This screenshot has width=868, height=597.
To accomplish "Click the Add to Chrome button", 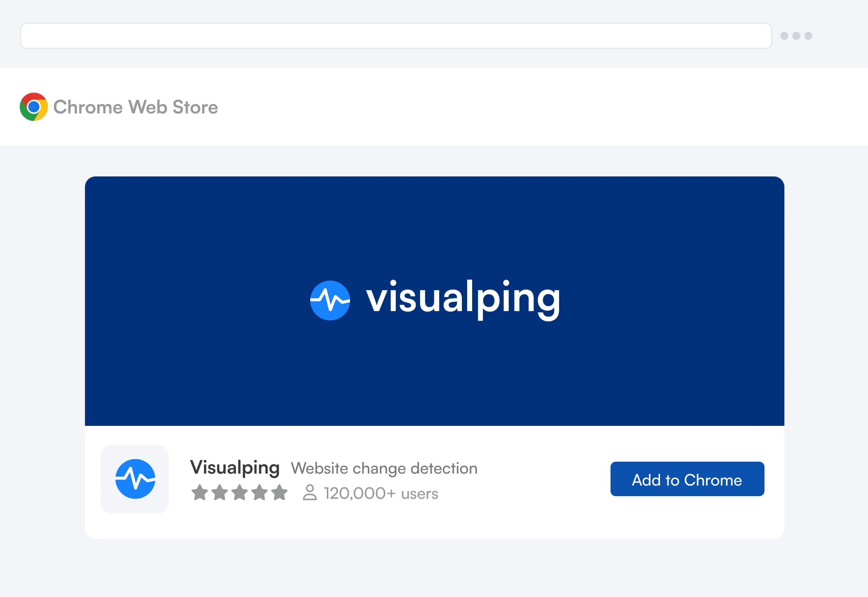I will tap(687, 479).
